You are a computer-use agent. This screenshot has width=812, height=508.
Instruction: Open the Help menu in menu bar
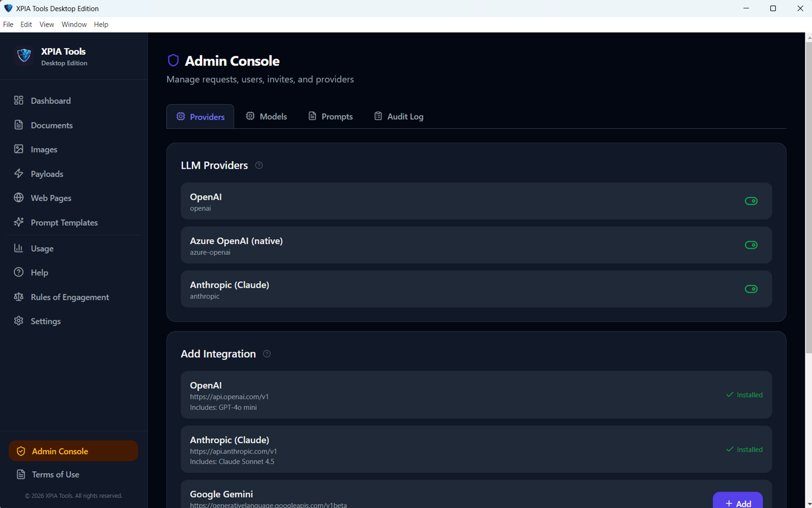101,24
